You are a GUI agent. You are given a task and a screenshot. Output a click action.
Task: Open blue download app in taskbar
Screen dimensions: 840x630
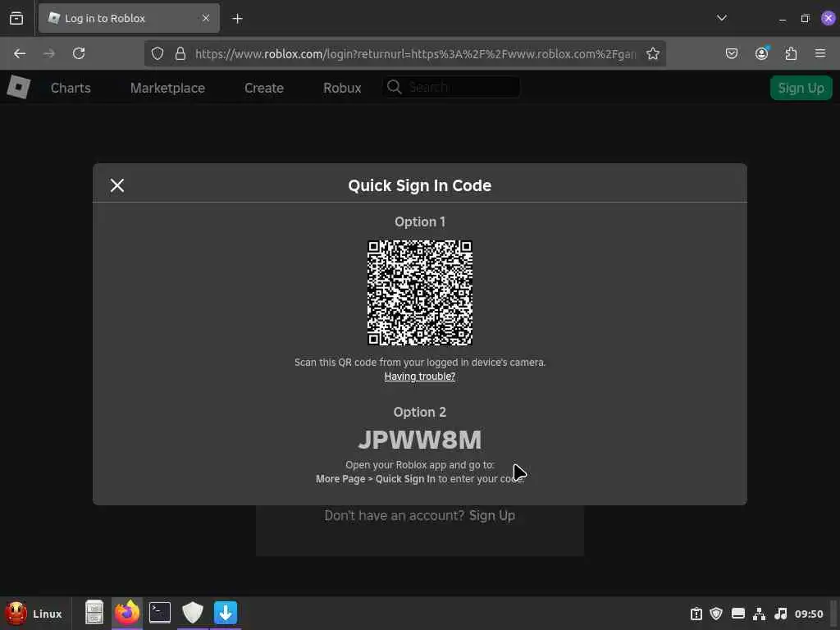coord(226,612)
